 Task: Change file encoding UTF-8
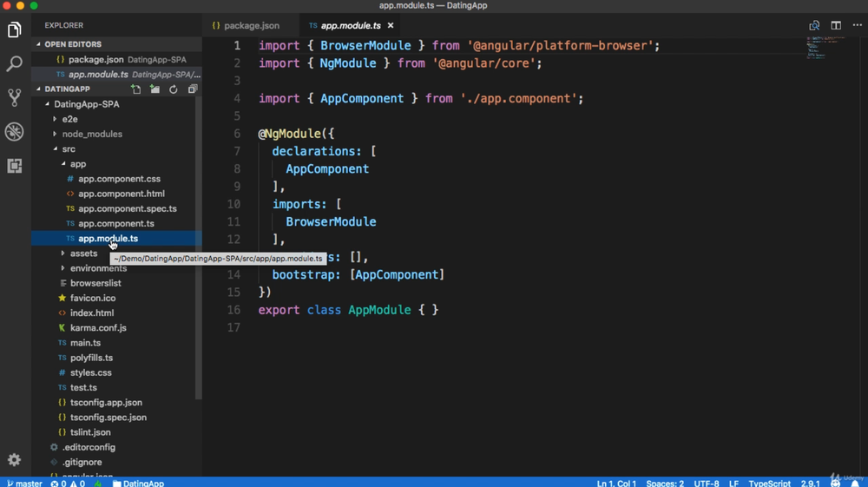tap(707, 484)
